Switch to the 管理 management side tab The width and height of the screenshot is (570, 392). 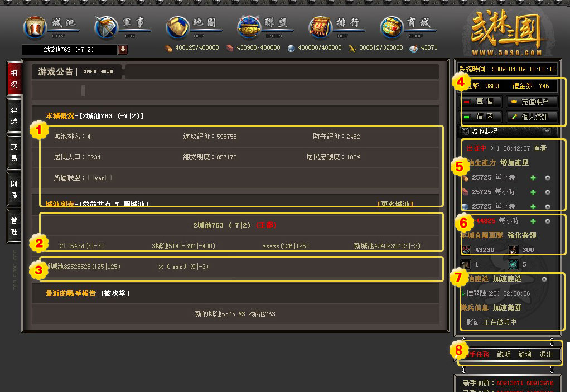[14, 226]
